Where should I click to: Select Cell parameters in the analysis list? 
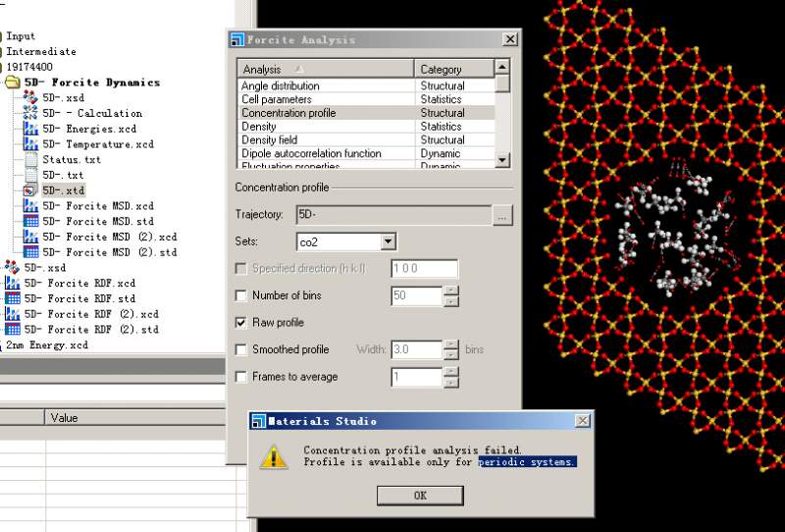tap(366, 99)
